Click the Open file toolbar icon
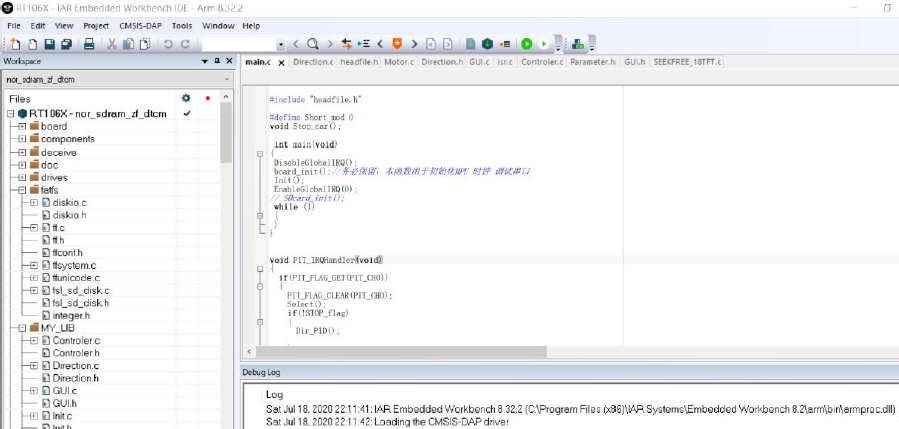The height and width of the screenshot is (429, 899). [33, 44]
